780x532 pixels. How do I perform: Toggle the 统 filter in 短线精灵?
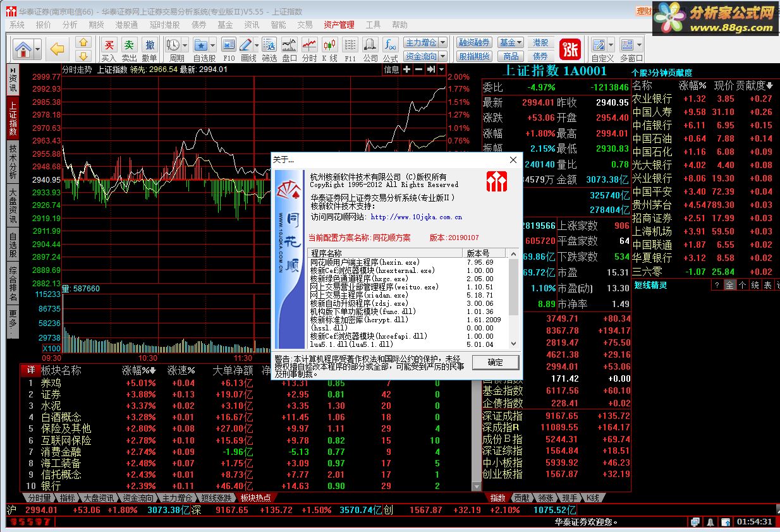tap(755, 285)
